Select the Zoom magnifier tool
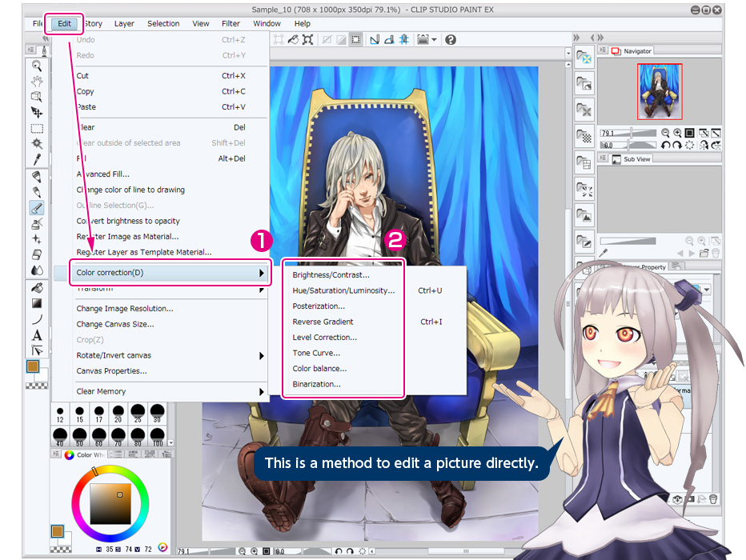 coord(37,66)
